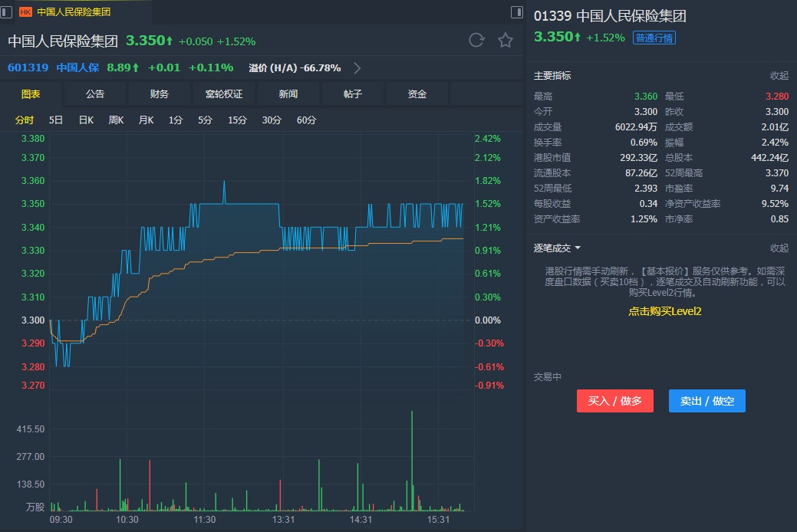Screen dimensions: 797x532
Task: Select the 15分 chart interval
Action: pyautogui.click(x=237, y=120)
